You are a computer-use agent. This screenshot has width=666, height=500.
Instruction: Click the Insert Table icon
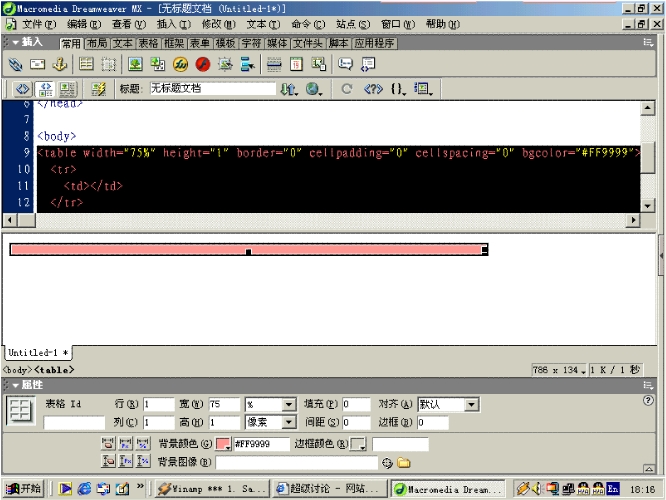coord(86,64)
